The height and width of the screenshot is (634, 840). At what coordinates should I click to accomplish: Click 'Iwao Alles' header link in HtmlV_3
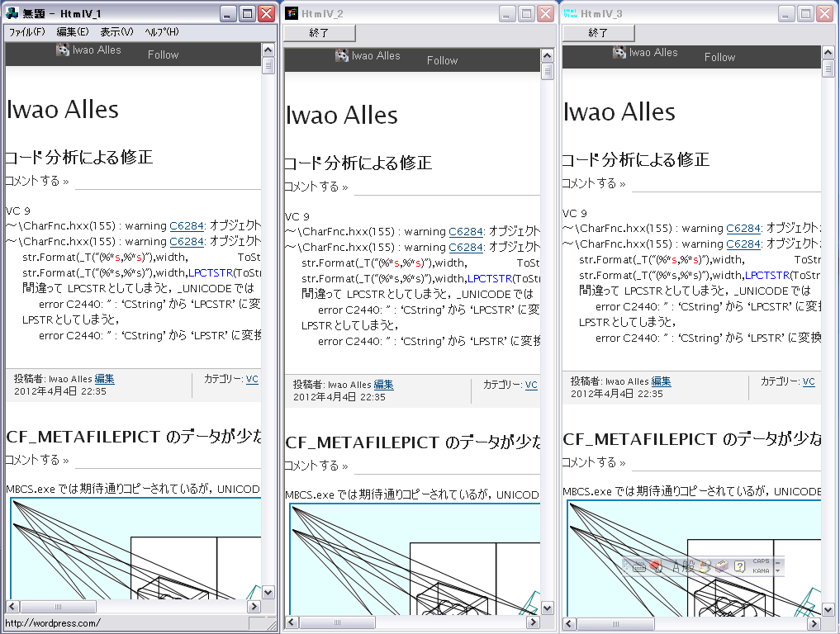(653, 53)
